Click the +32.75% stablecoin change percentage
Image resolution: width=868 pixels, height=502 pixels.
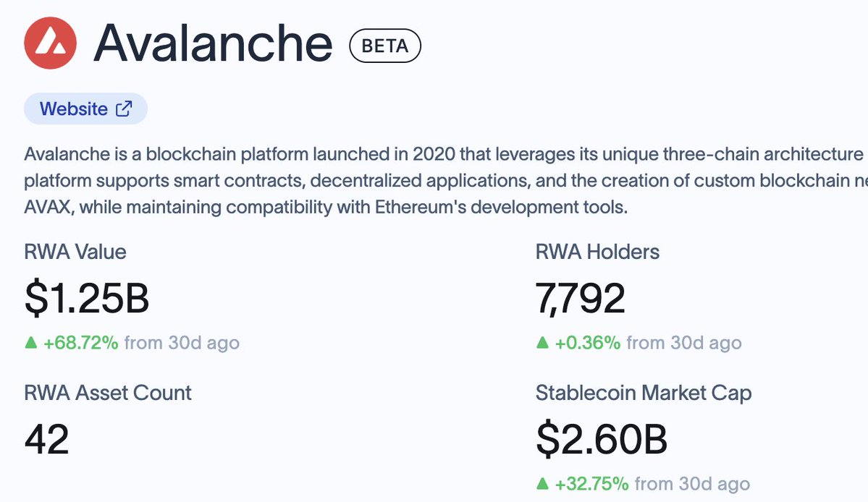pos(591,483)
